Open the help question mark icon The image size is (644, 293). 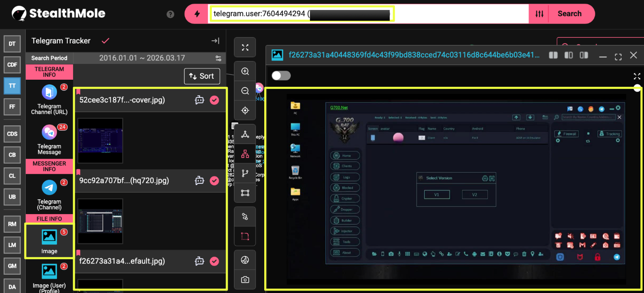pyautogui.click(x=170, y=14)
